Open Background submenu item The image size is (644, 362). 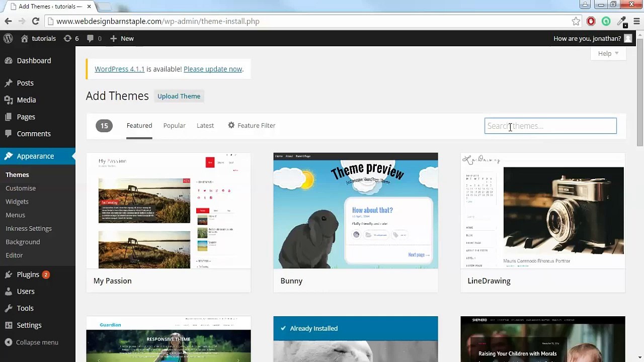point(23,242)
